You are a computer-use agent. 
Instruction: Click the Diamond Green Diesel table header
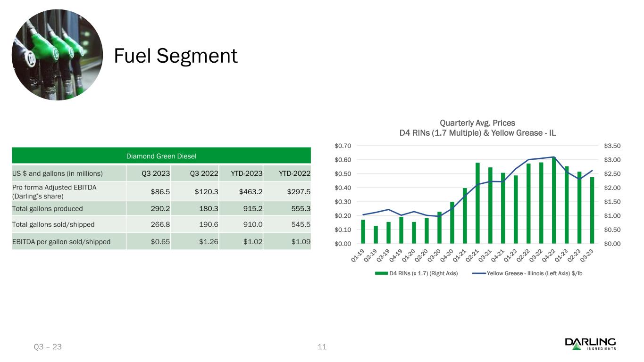click(x=161, y=156)
